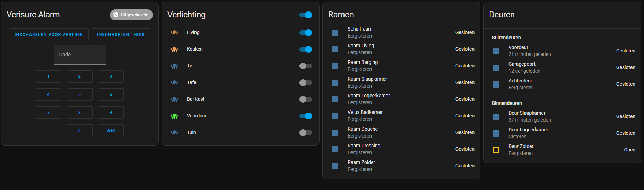Open the Deur Slaapkamer entity row
Image resolution: width=644 pixels, height=190 pixels.
coord(527,116)
